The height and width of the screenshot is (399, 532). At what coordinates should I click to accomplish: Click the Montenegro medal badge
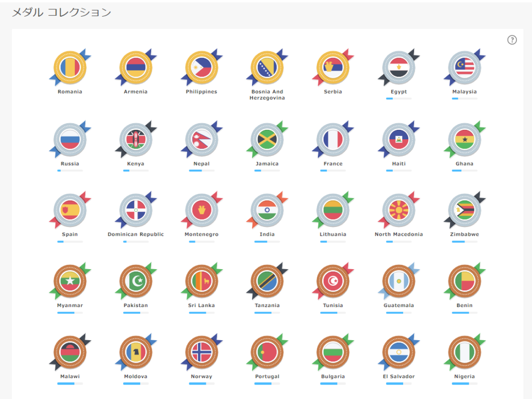pos(202,210)
